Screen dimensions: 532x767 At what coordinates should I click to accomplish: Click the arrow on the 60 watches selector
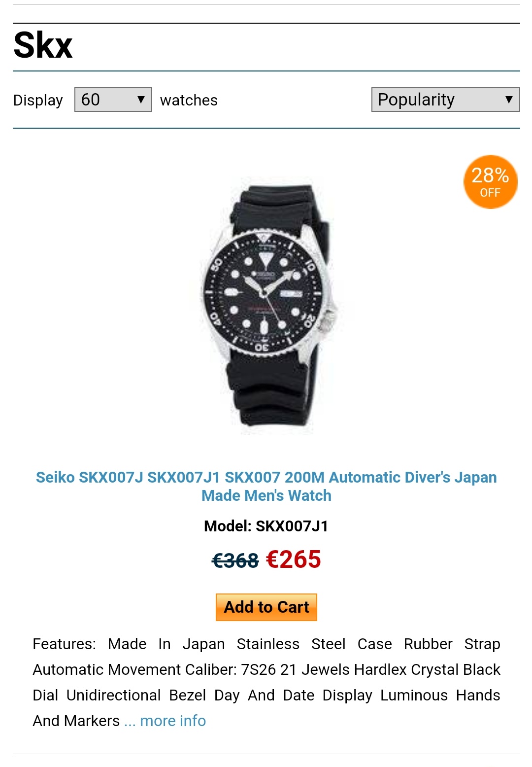tap(141, 100)
